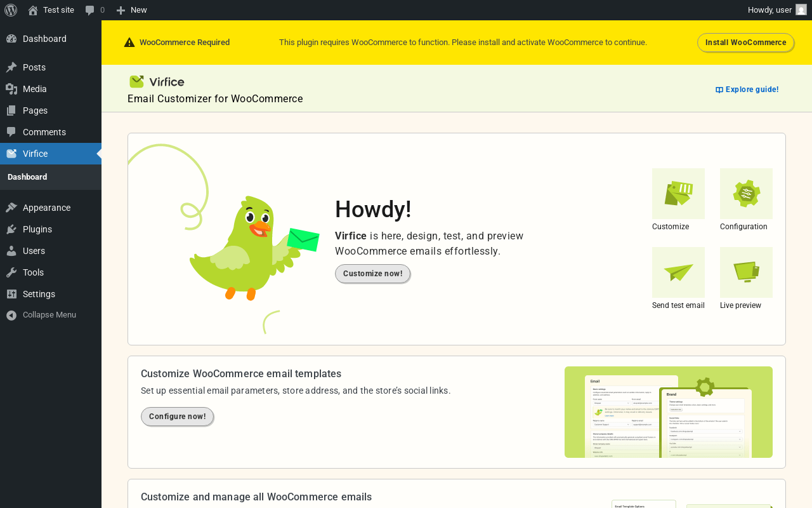Click the Test site home icon
The image size is (812, 508).
tap(33, 10)
